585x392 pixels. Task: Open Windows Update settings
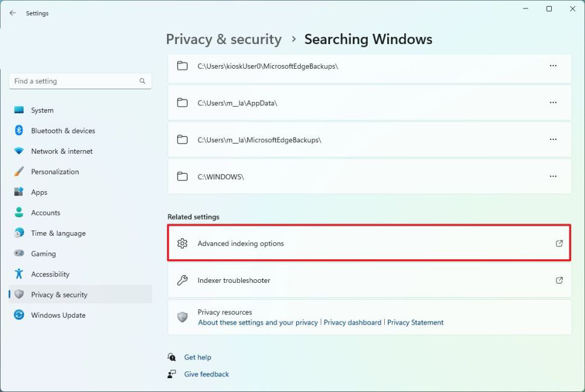tap(58, 315)
